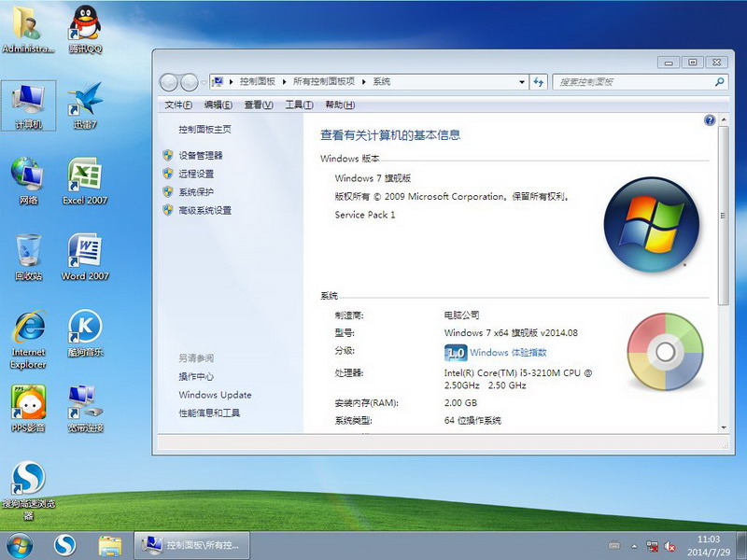Open the Administrator folder desktop icon

[28, 29]
